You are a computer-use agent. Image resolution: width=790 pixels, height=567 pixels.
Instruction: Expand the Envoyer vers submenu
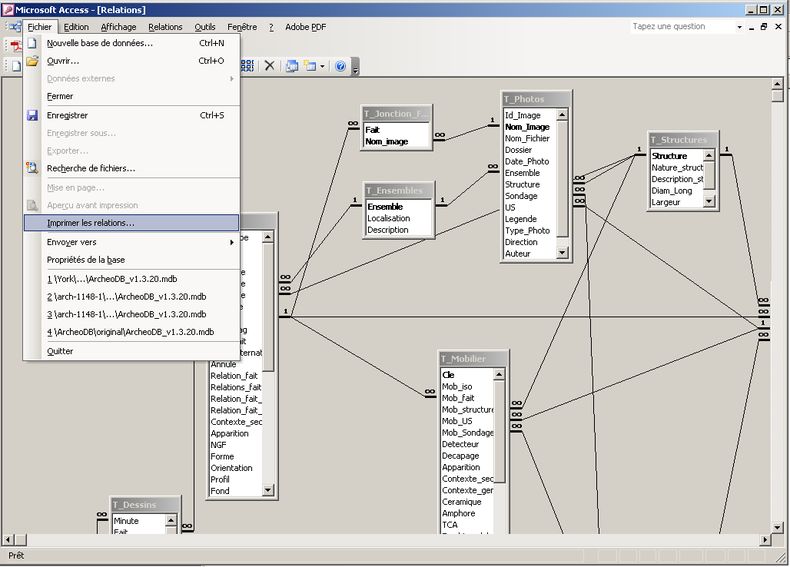[x=132, y=242]
